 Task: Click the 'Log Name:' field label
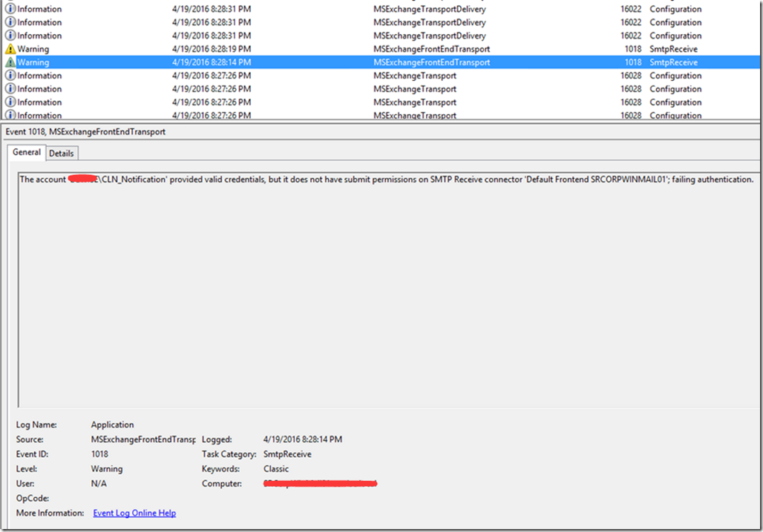point(36,424)
